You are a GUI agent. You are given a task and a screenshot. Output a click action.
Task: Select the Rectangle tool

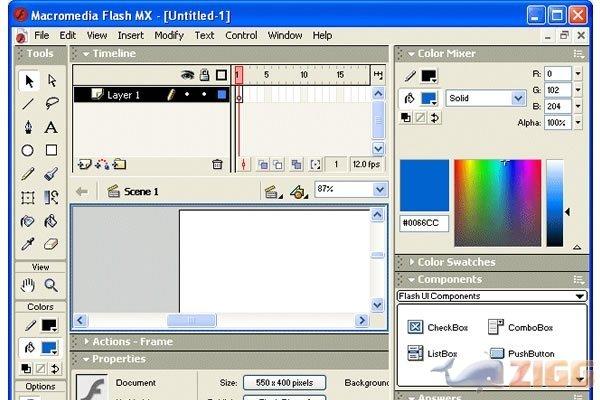(51, 150)
